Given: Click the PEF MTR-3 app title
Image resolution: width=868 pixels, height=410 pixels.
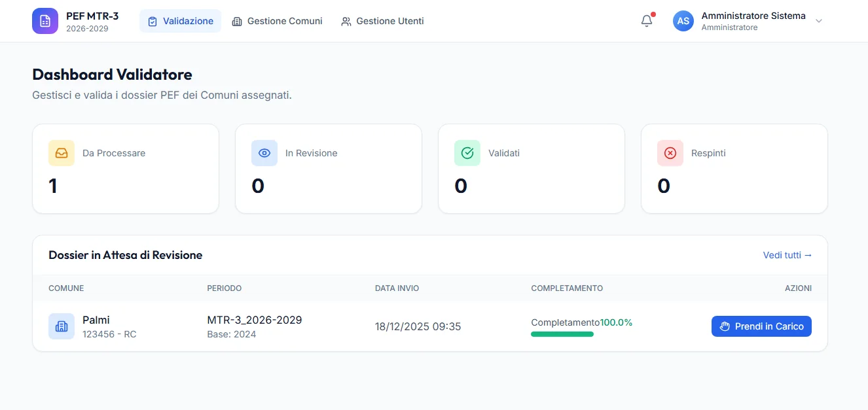Looking at the screenshot, I should click(92, 16).
